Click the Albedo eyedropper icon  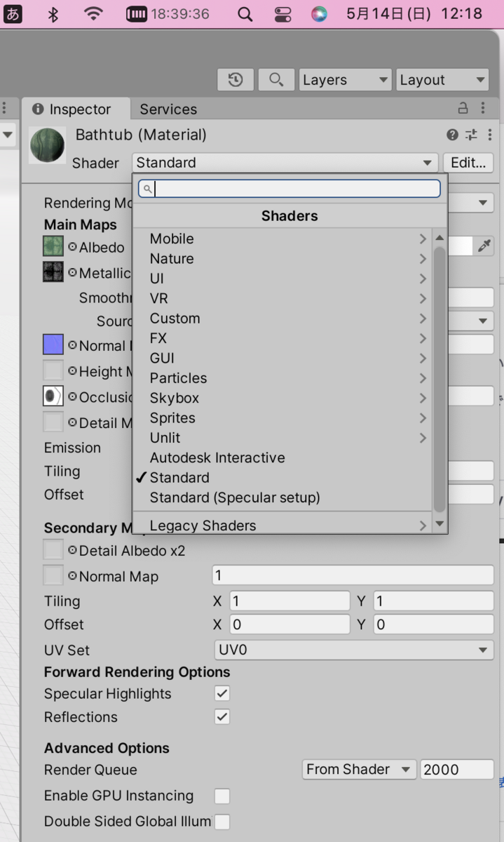484,246
